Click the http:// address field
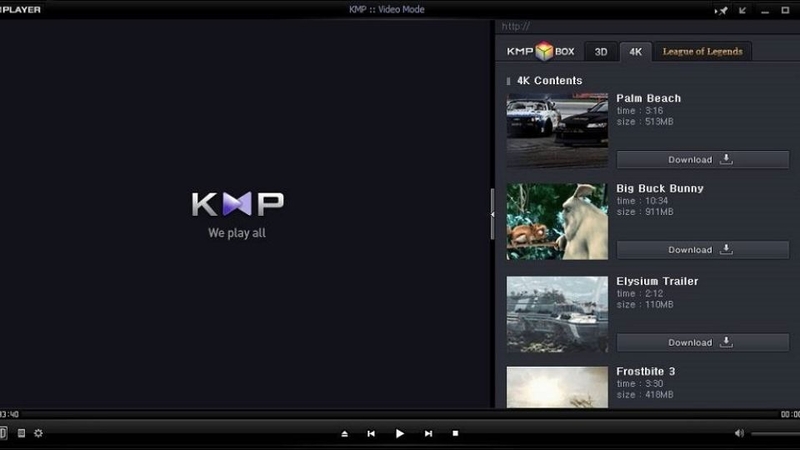Viewport: 800px width, 450px height. pyautogui.click(x=647, y=27)
